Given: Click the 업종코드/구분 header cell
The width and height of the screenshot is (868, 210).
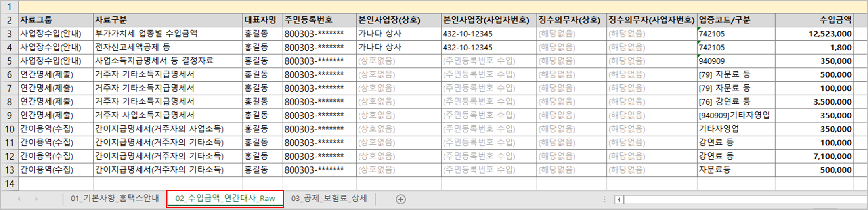Looking at the screenshot, I should tap(736, 20).
